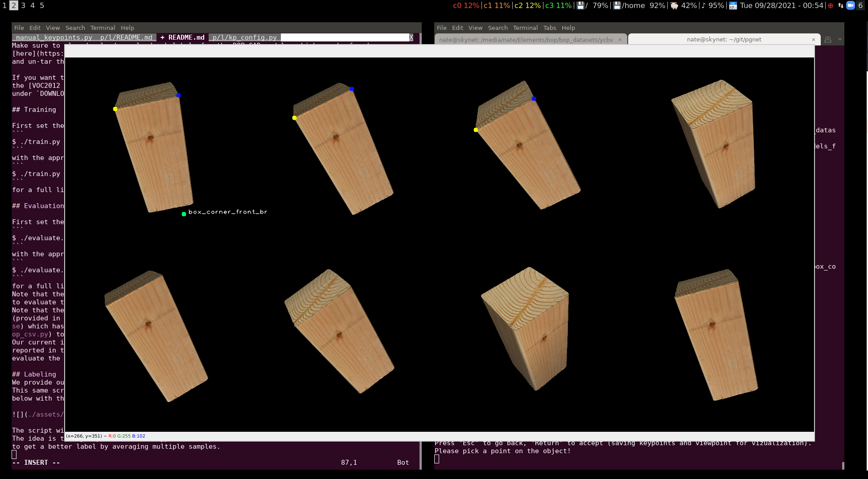Open Help menu in right terminal

tap(568, 28)
